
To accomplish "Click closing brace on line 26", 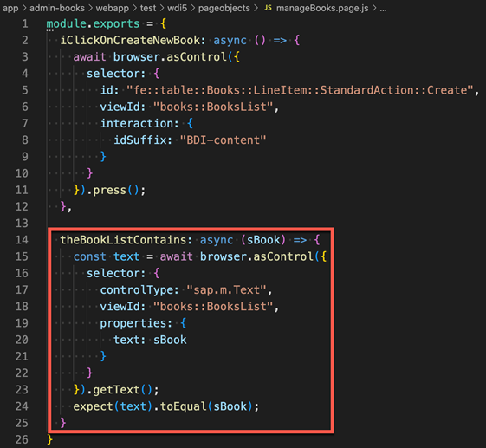I will (x=49, y=439).
